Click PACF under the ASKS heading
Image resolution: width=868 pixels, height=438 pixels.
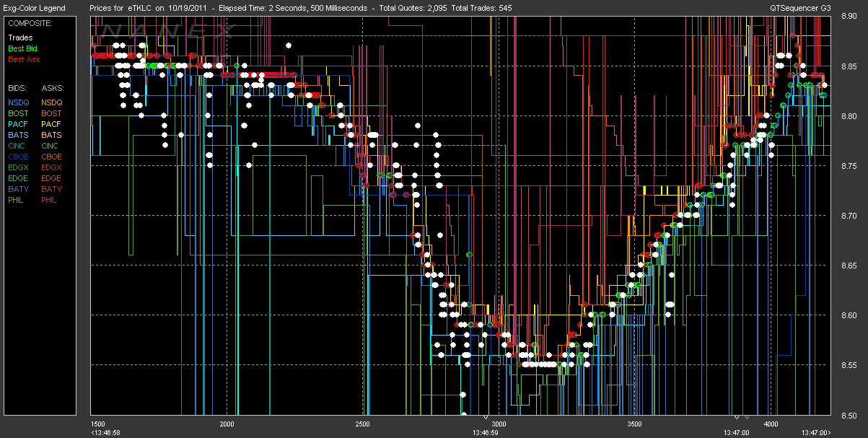click(x=52, y=124)
